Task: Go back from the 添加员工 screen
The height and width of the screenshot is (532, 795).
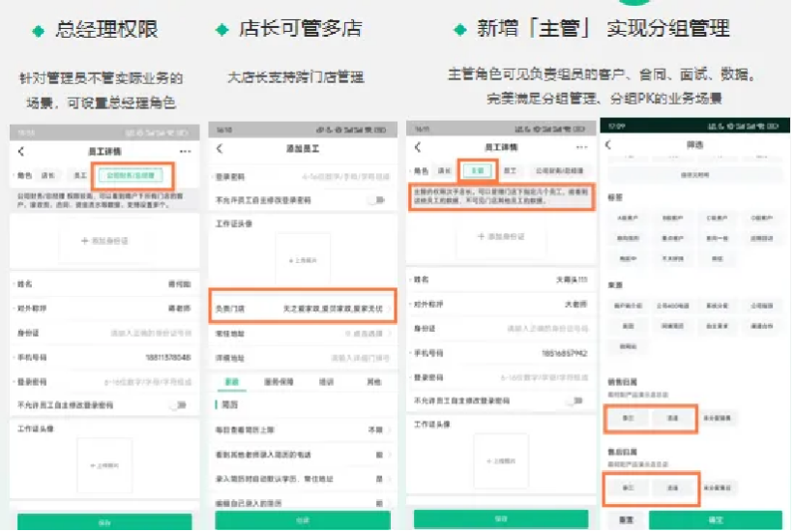Action: coord(220,149)
